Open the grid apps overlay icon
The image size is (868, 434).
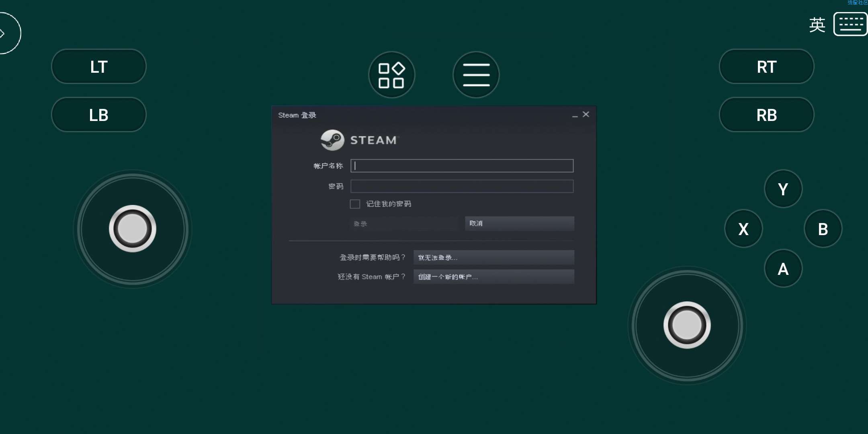tap(391, 75)
